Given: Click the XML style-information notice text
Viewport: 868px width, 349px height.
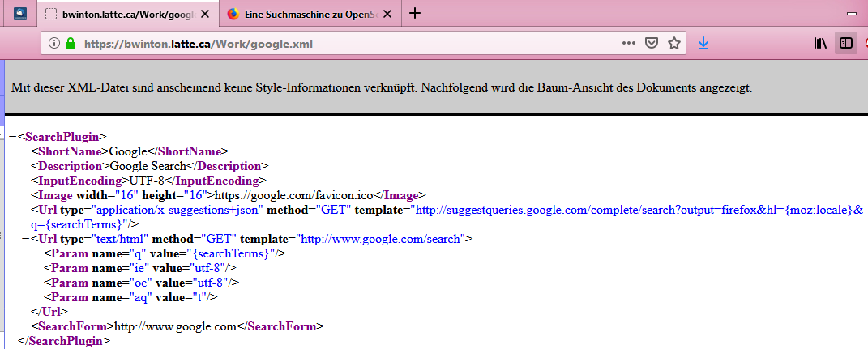Looking at the screenshot, I should pyautogui.click(x=382, y=87).
